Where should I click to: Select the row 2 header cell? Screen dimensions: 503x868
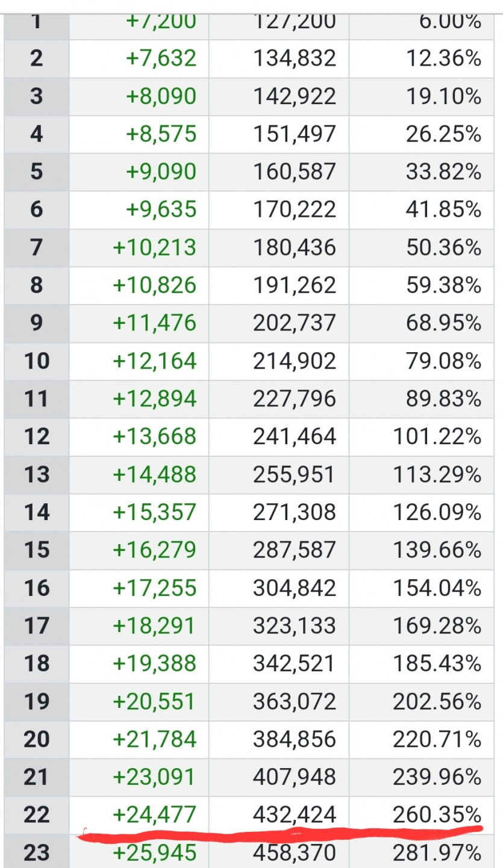37,58
